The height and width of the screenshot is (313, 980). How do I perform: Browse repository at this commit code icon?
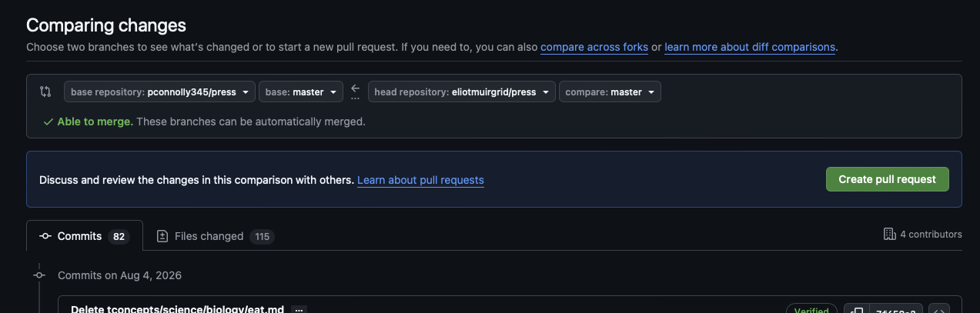coord(938,310)
